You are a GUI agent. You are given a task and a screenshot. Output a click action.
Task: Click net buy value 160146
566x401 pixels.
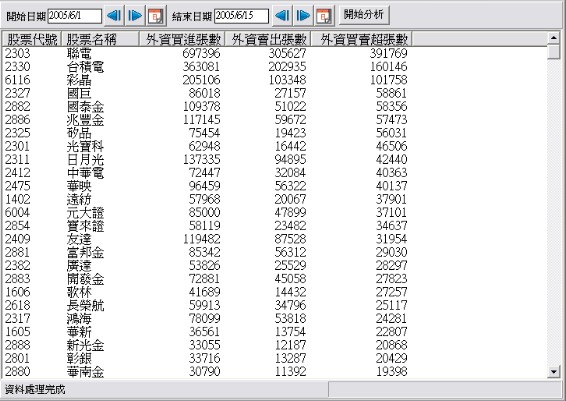click(x=388, y=67)
